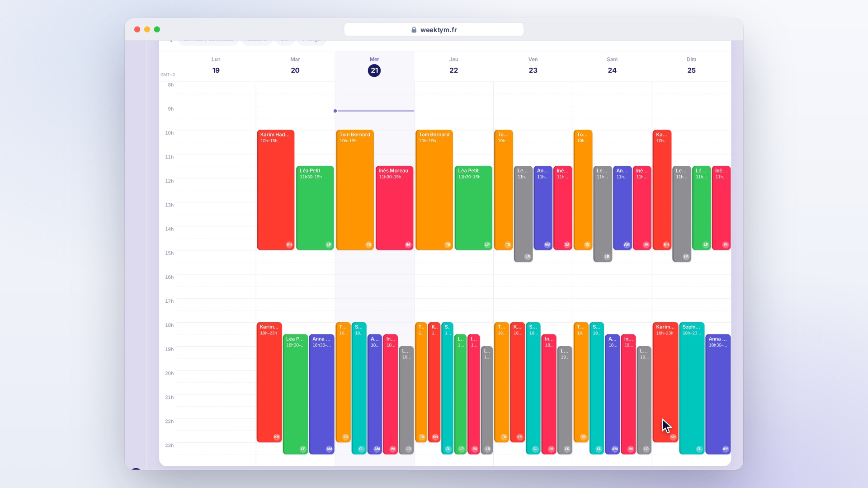Click the SL badge on Sunday's Sophi... evening shift
This screenshot has height=488, width=868.
[x=699, y=449]
